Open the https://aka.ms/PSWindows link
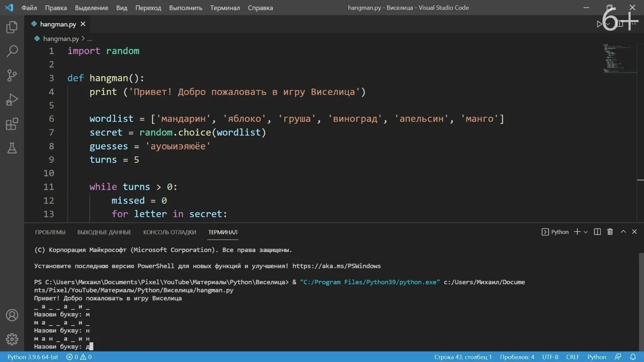 click(x=336, y=266)
